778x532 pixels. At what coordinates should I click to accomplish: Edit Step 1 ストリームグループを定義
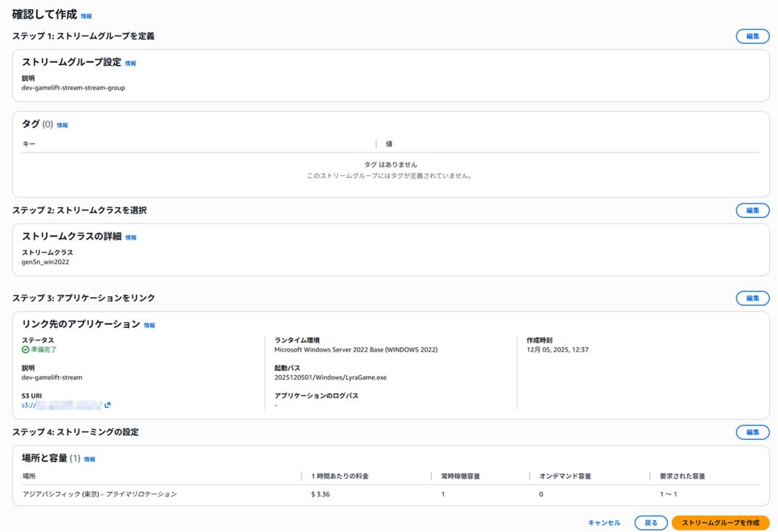click(752, 36)
